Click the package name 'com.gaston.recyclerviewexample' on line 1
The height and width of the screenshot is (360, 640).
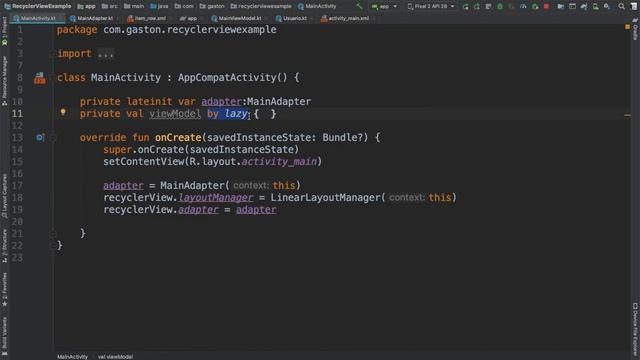pyautogui.click(x=190, y=30)
